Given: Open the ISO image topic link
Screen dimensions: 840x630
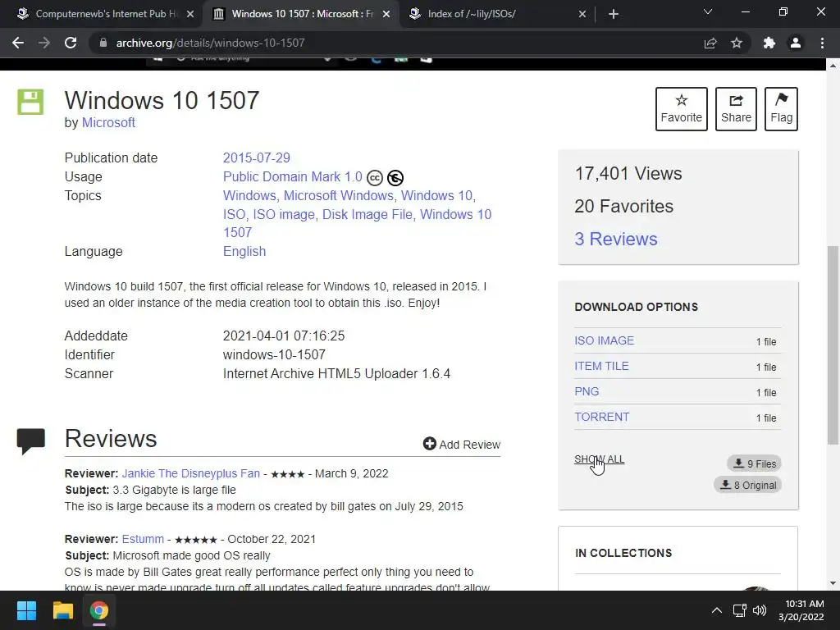Looking at the screenshot, I should 284,214.
